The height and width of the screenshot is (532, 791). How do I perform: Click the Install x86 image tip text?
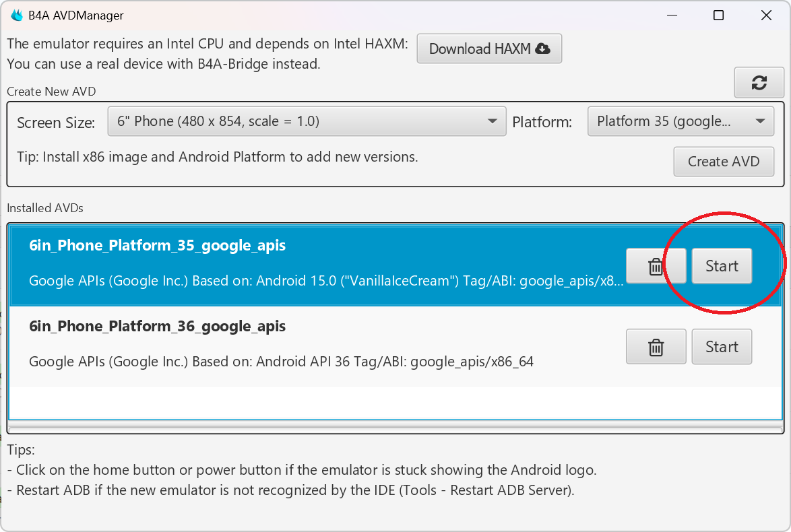click(218, 157)
